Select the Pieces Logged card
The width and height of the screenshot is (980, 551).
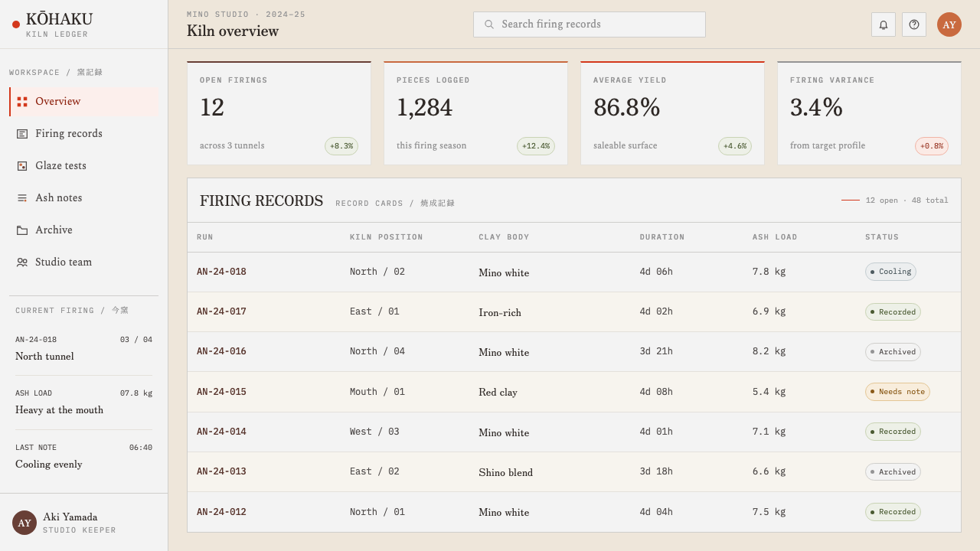pyautogui.click(x=475, y=113)
